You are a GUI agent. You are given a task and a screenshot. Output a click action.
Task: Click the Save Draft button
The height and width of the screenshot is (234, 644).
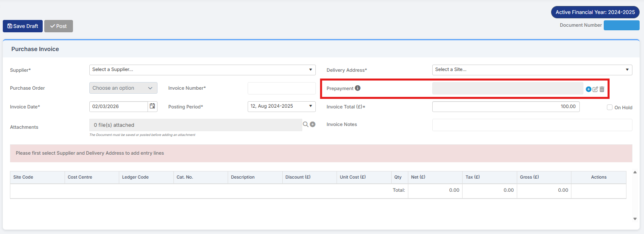23,26
